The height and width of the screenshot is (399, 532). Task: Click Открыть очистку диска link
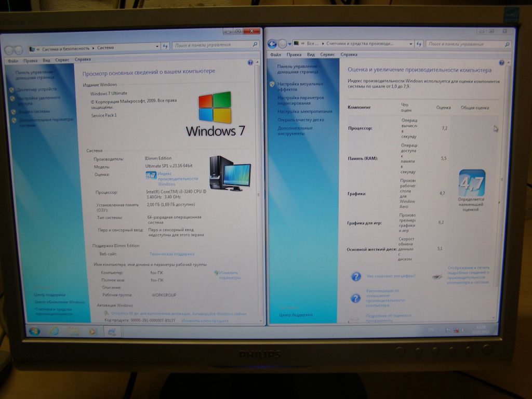click(x=301, y=120)
